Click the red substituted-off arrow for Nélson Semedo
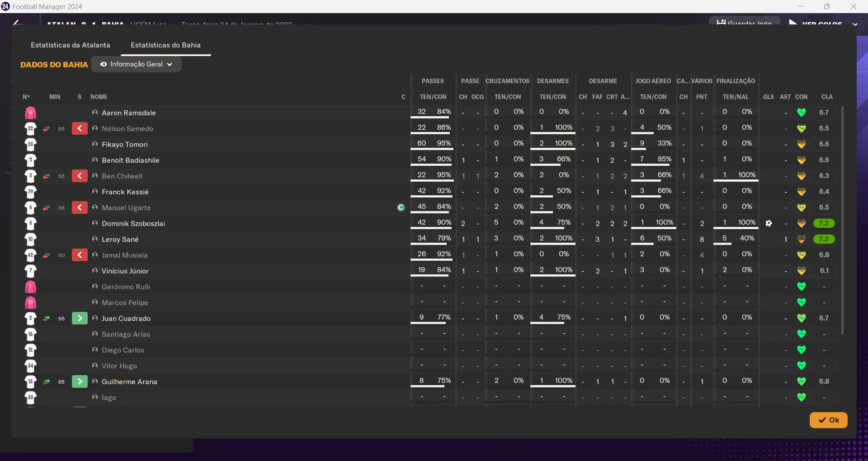 (x=80, y=129)
